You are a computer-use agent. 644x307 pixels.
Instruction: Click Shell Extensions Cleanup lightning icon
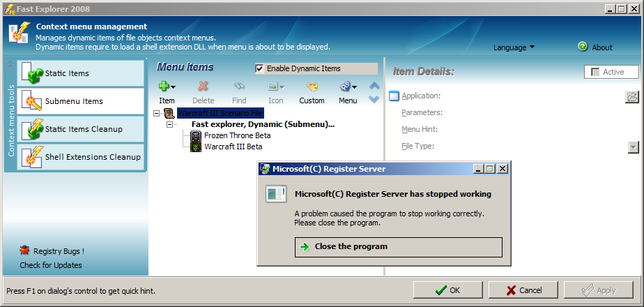click(33, 157)
